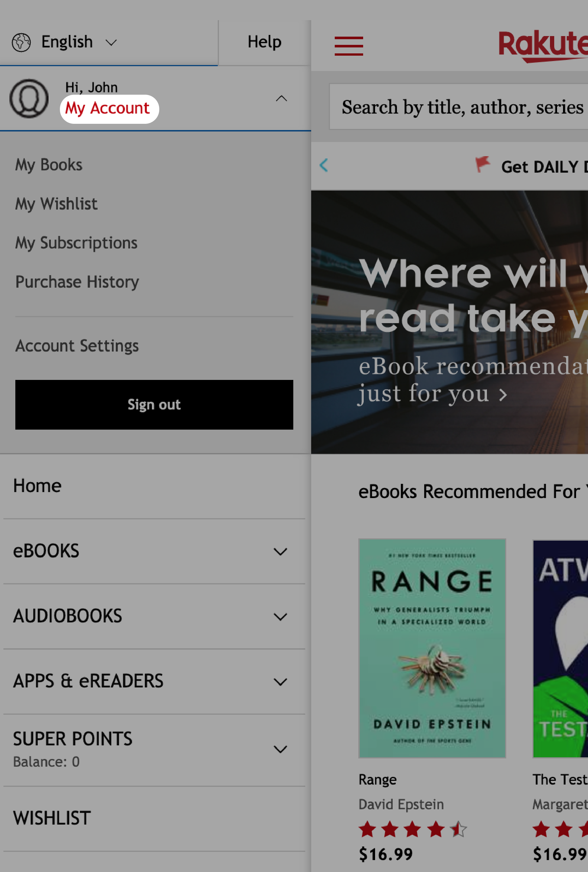This screenshot has width=588, height=872.
Task: Click the Purchase History option
Action: click(77, 282)
